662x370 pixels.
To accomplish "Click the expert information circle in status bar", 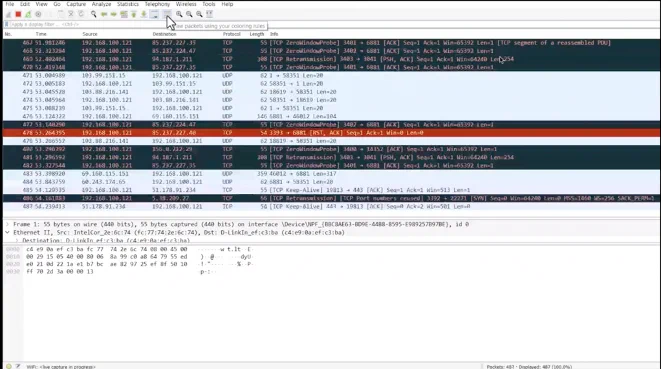I will [x=8, y=366].
